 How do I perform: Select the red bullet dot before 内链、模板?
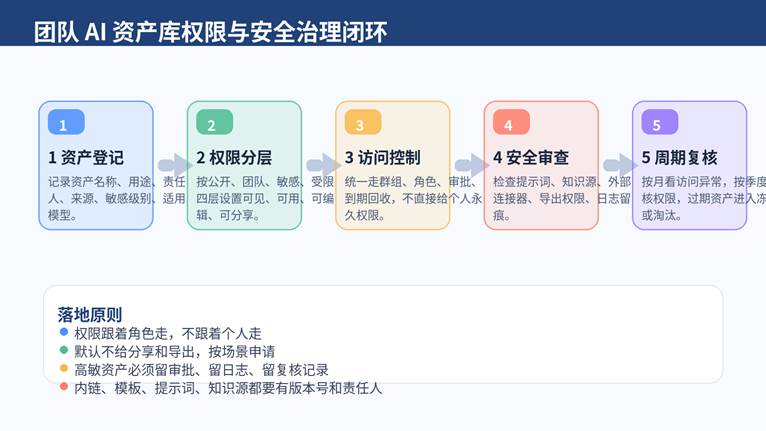point(65,387)
